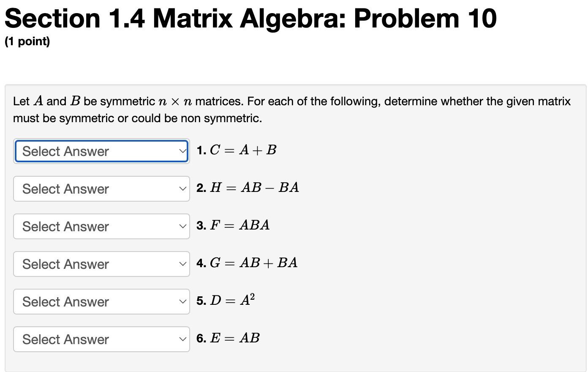Click the chevron beside the last answer dropdown
Viewport: 588px width, 372px height.
click(182, 339)
